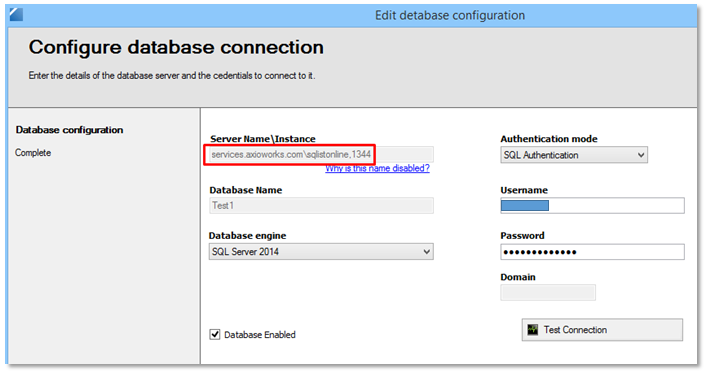Viewport: 709px width, 372px height.
Task: Click the Test Connection monitor icon
Action: coord(533,330)
